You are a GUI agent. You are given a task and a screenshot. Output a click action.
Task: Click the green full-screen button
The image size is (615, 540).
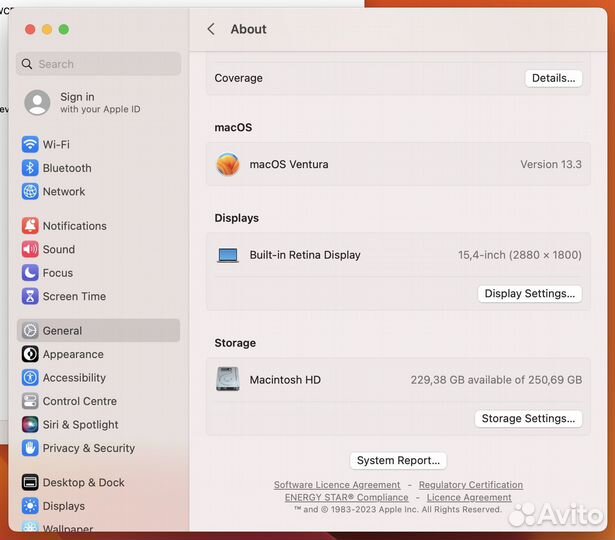64,29
